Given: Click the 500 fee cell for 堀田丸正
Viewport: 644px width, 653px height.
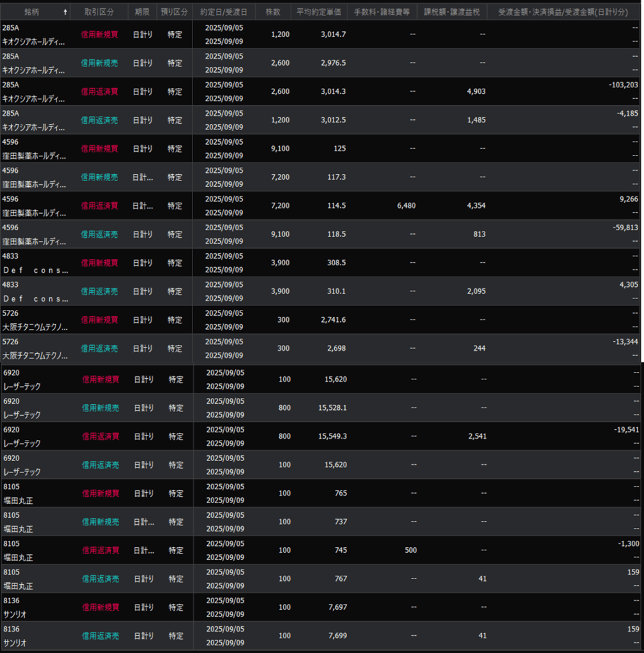Looking at the screenshot, I should (x=410, y=550).
